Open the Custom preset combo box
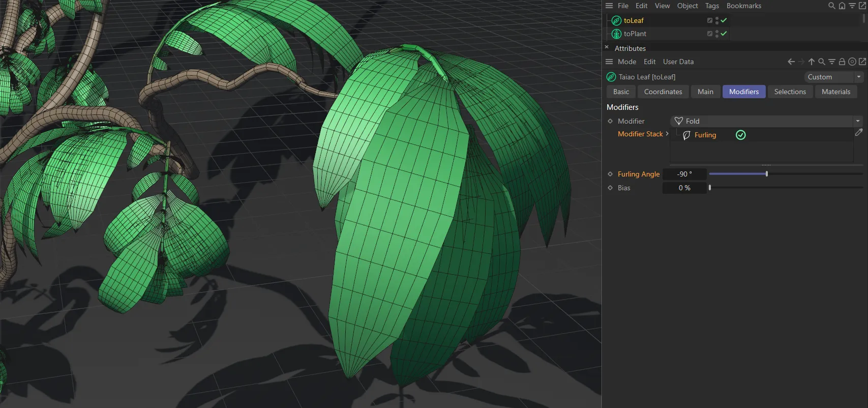868x408 pixels. (833, 77)
